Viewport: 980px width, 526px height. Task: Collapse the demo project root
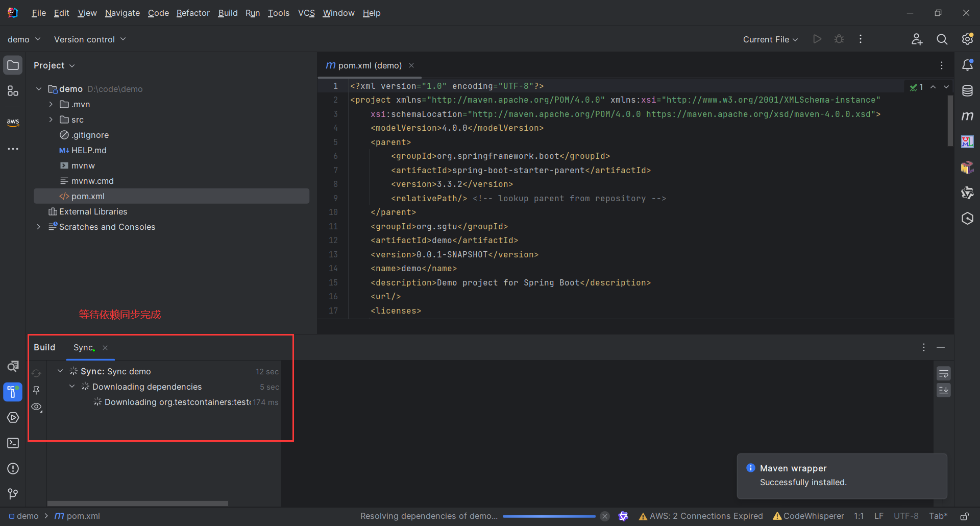pos(39,89)
